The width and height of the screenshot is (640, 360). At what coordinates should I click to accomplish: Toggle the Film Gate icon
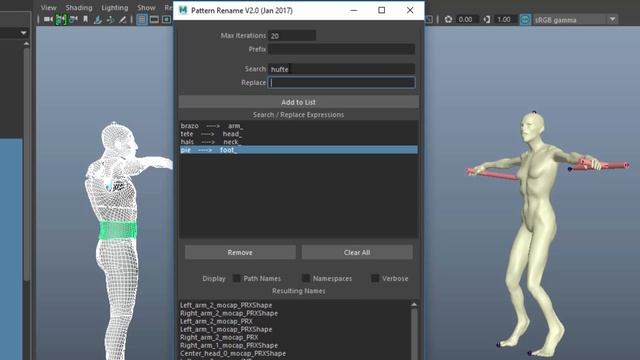coord(154,20)
